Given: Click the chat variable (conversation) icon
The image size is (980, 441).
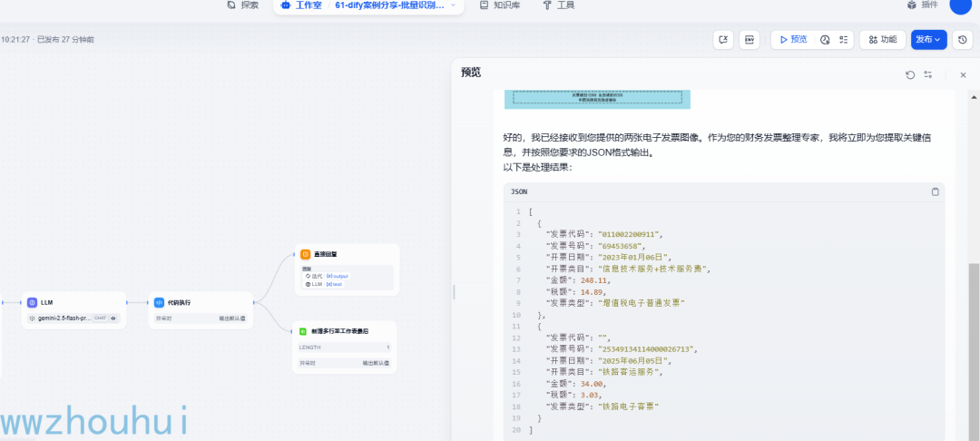Looking at the screenshot, I should point(723,39).
